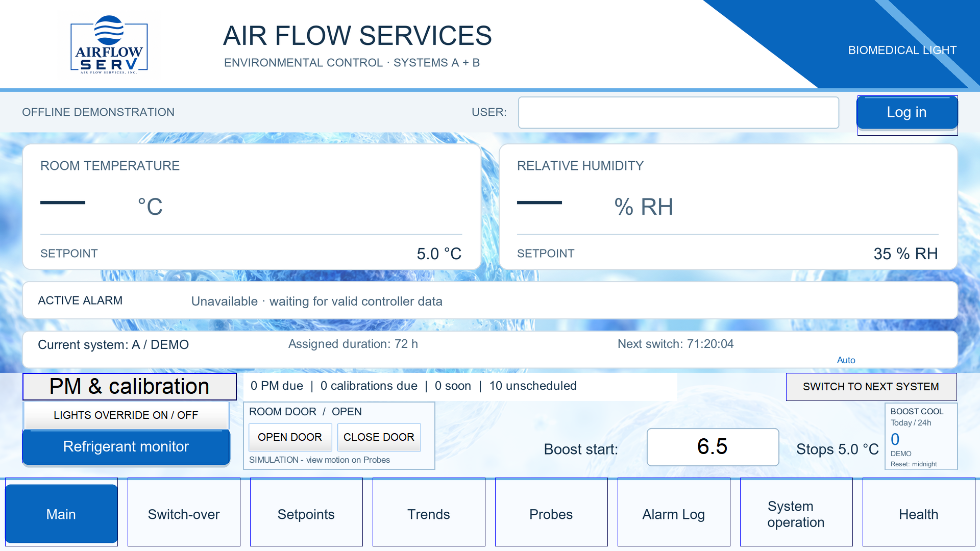The width and height of the screenshot is (980, 551).
Task: Open the Refrigerant monitor
Action: point(126,446)
